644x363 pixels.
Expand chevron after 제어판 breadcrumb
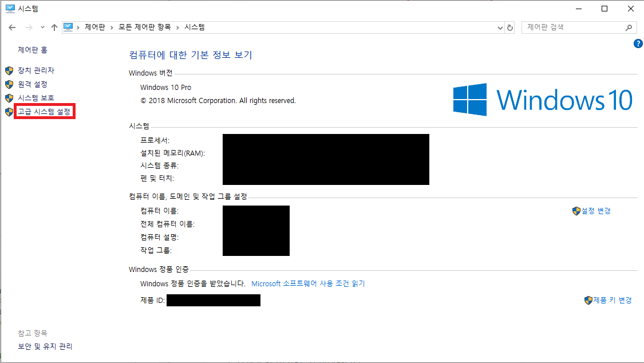[x=112, y=27]
